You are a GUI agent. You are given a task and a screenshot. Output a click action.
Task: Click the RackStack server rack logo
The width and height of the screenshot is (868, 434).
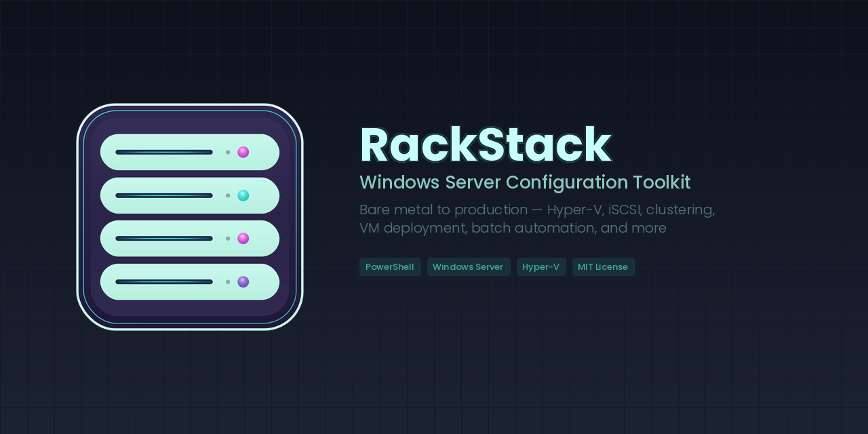[x=190, y=216]
